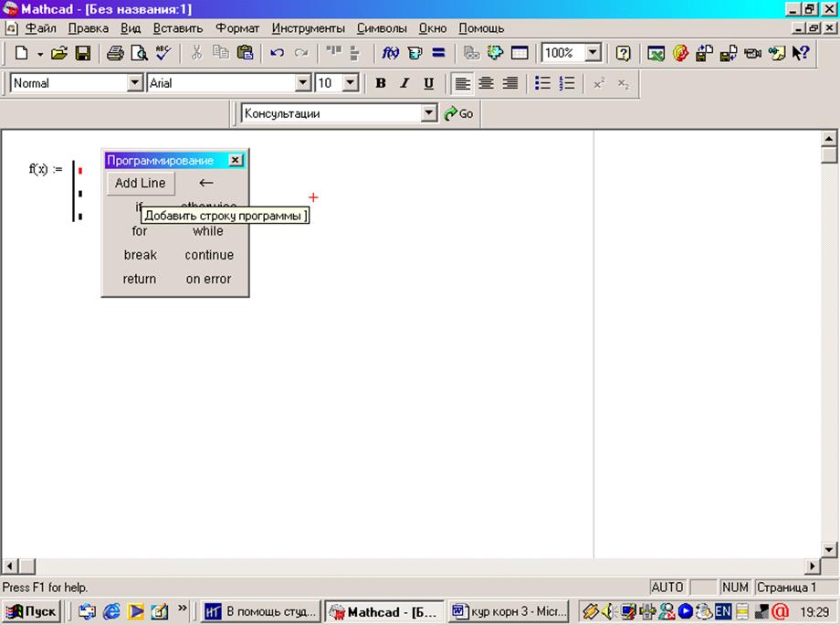The image size is (840, 625).
Task: Click the Print icon in the toolbar
Action: click(x=115, y=54)
